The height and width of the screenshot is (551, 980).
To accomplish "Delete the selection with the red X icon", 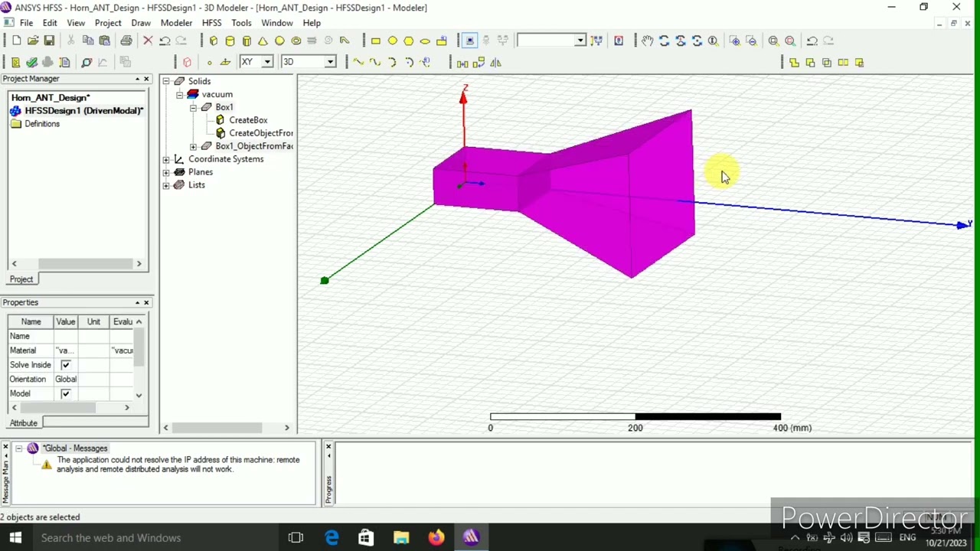I will pyautogui.click(x=148, y=41).
